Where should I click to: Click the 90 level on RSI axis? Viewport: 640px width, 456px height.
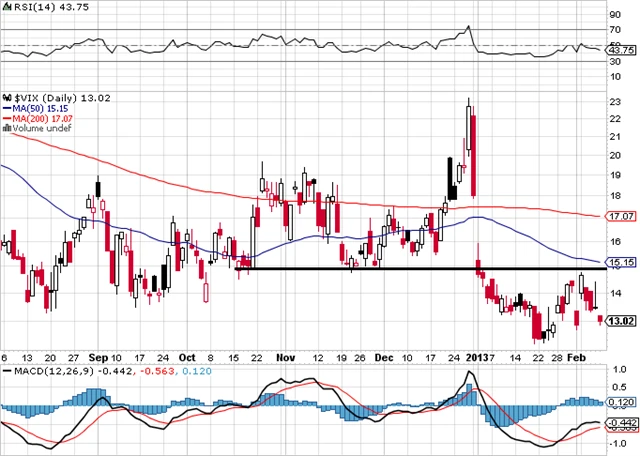point(615,16)
